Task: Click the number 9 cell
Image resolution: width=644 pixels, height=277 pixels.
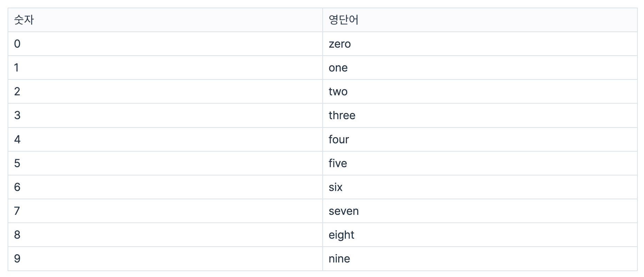Action: coord(165,259)
